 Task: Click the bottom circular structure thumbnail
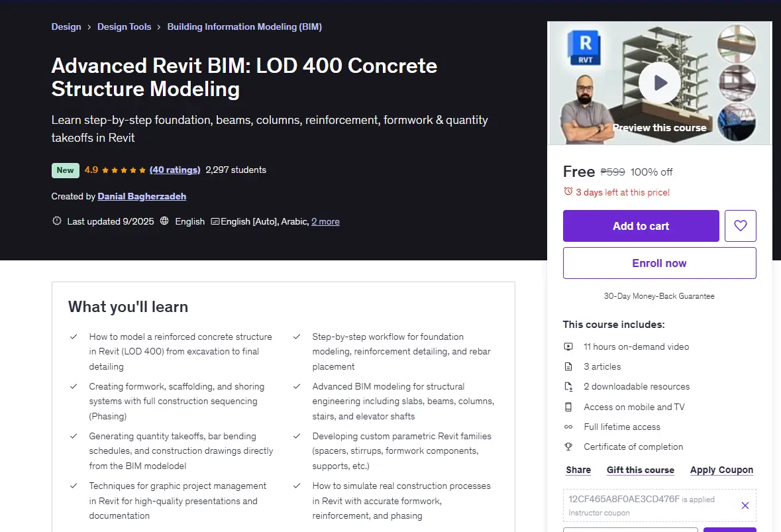point(736,122)
